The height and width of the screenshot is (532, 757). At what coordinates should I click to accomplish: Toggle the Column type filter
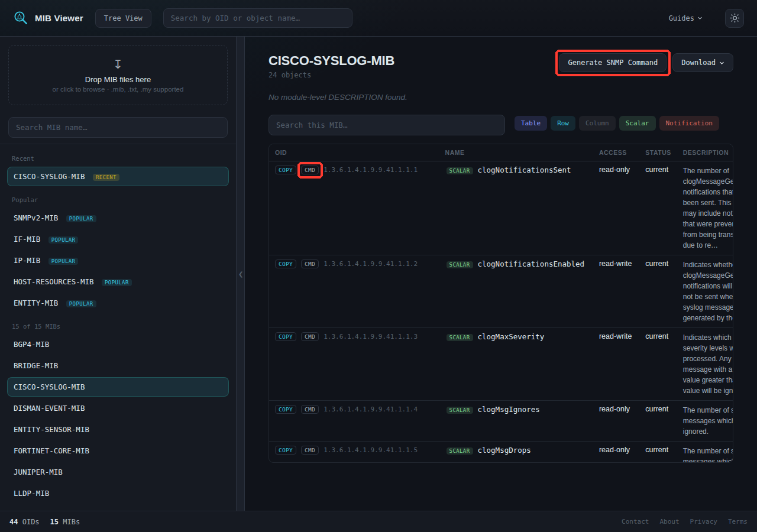(597, 124)
